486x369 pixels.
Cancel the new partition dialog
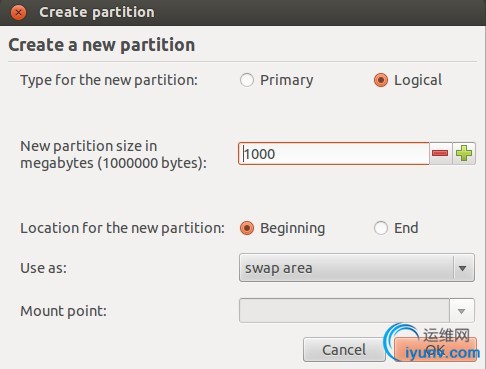click(x=344, y=350)
